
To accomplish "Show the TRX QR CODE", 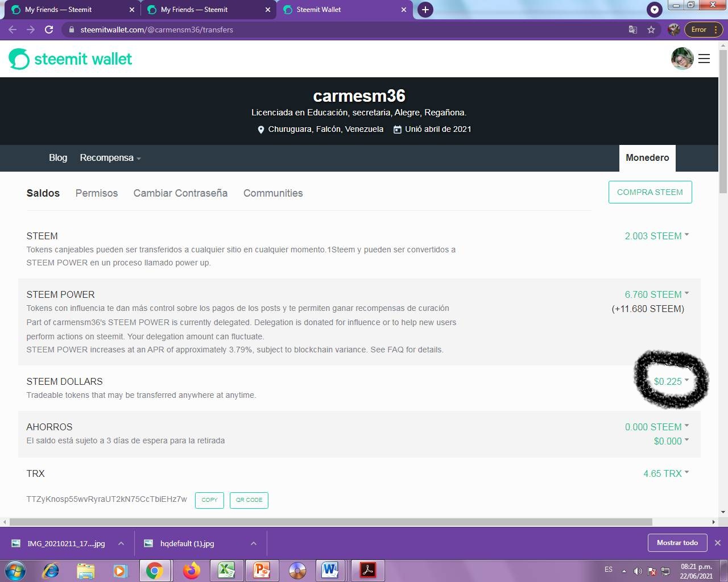I will 249,500.
